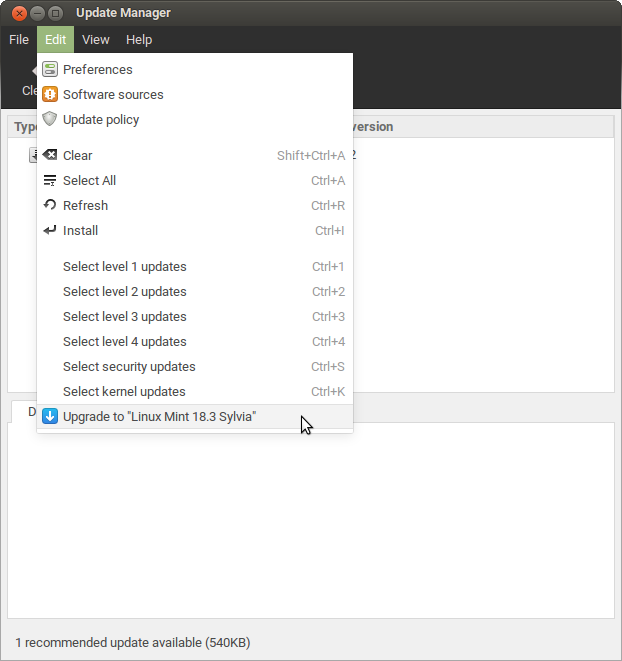Select level 1 updates
This screenshot has height=661, width=622.
point(195,266)
